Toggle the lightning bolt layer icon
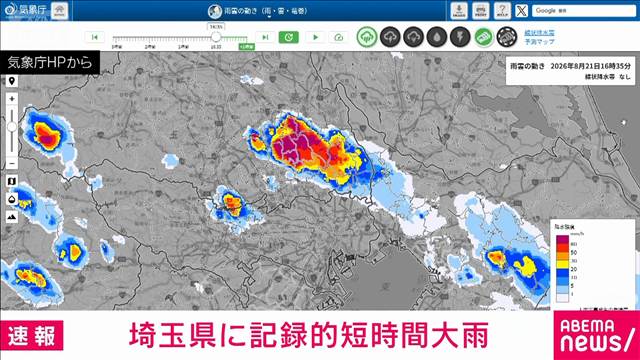This screenshot has width=640, height=360. coord(460,37)
